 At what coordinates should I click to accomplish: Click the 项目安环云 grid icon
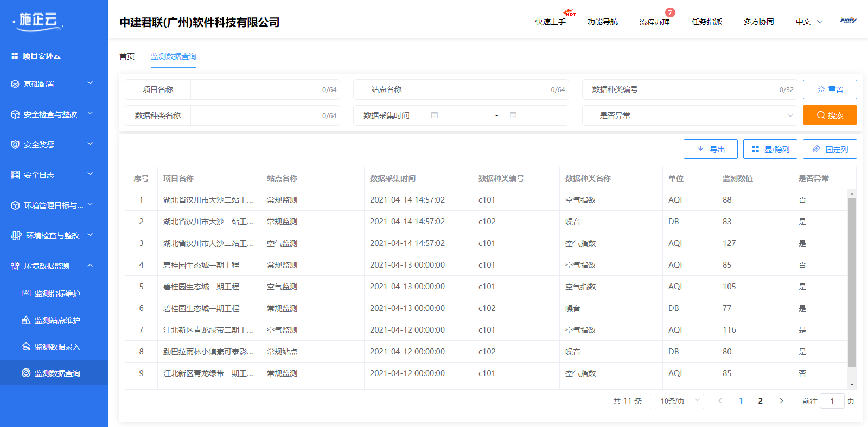point(15,56)
